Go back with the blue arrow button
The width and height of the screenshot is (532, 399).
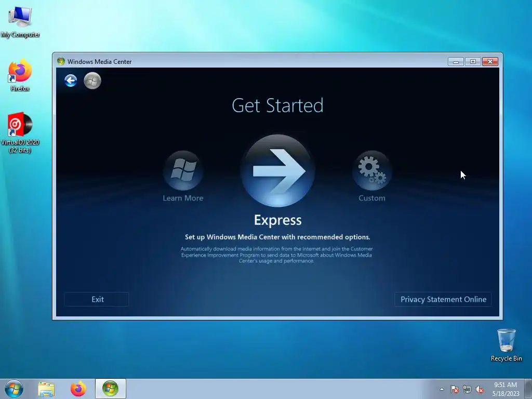coord(71,81)
